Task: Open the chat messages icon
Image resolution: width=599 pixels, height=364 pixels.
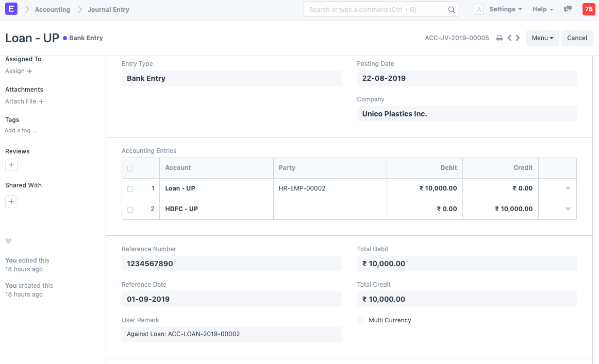Action: (x=568, y=9)
